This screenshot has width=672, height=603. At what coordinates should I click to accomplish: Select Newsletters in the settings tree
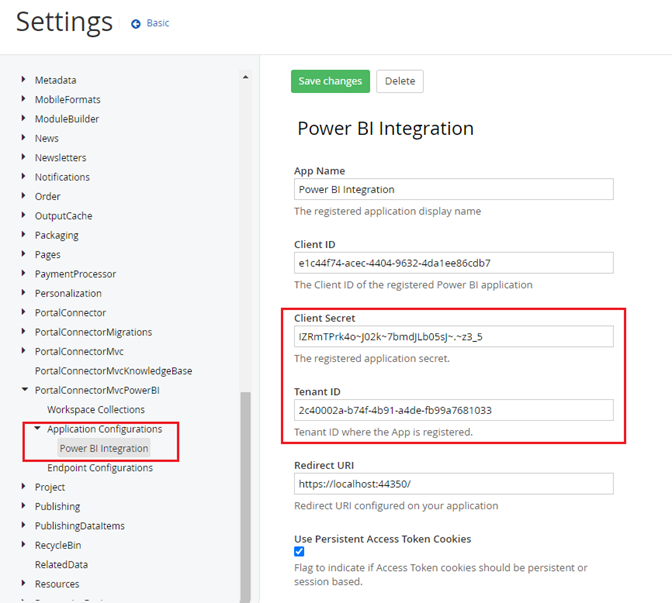tap(60, 158)
